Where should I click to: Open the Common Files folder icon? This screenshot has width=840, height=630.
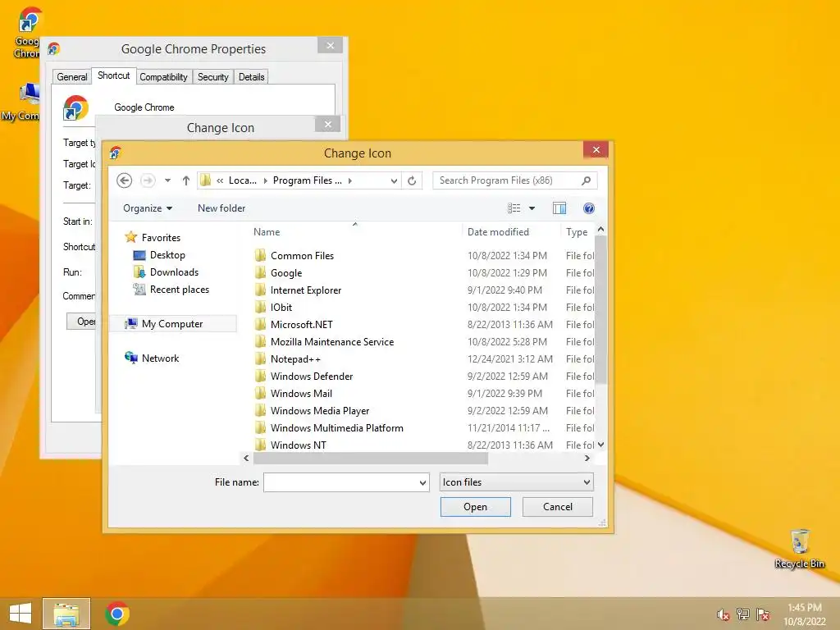coord(260,256)
